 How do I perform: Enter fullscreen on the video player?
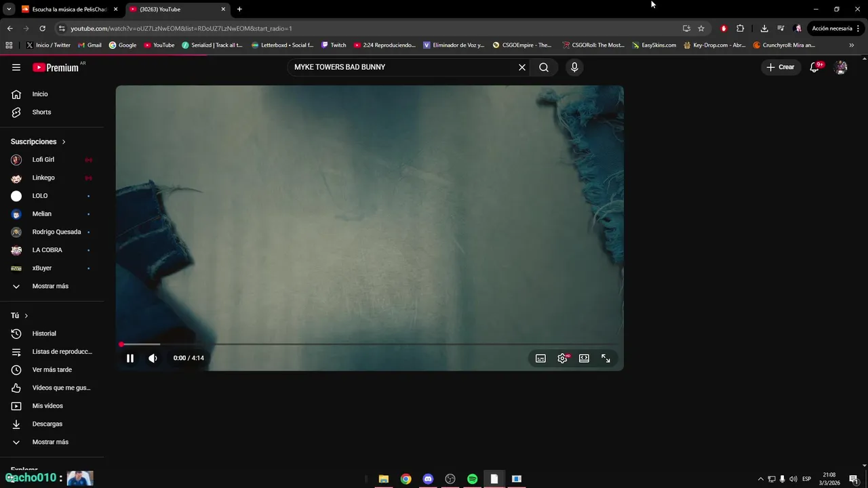606,359
